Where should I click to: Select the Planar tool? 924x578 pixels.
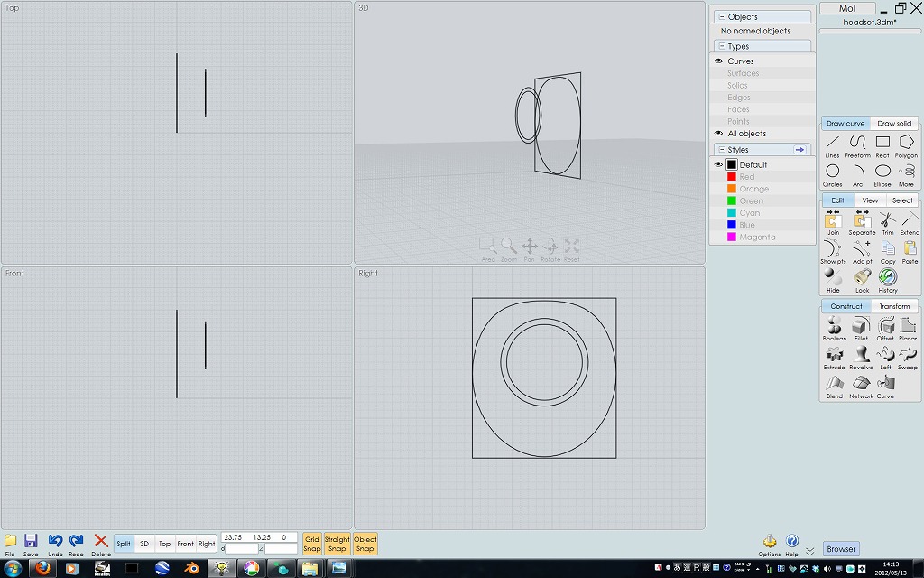[908, 329]
